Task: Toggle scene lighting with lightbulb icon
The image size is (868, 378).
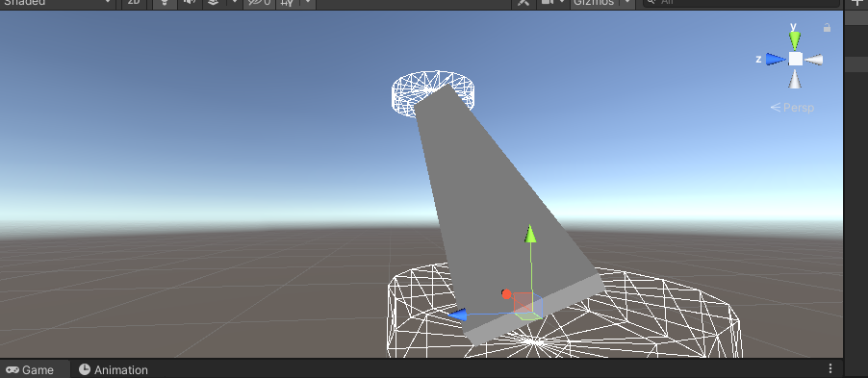Action: 164,3
